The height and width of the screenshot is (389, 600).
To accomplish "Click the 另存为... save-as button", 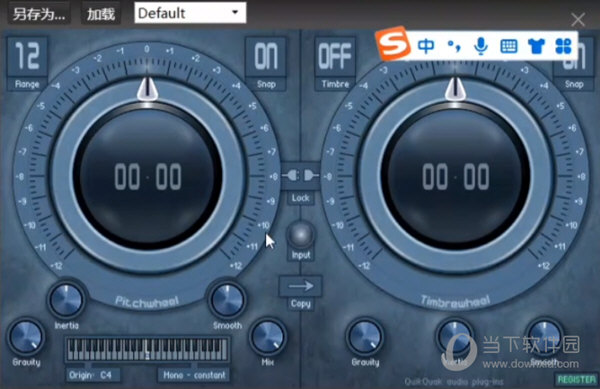I will 39,14.
